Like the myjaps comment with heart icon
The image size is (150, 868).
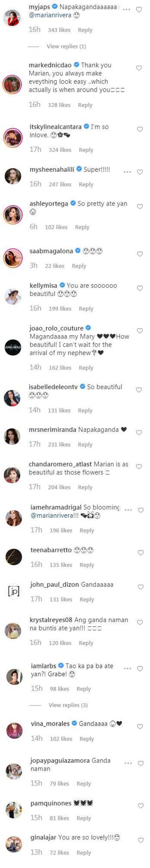[139, 10]
